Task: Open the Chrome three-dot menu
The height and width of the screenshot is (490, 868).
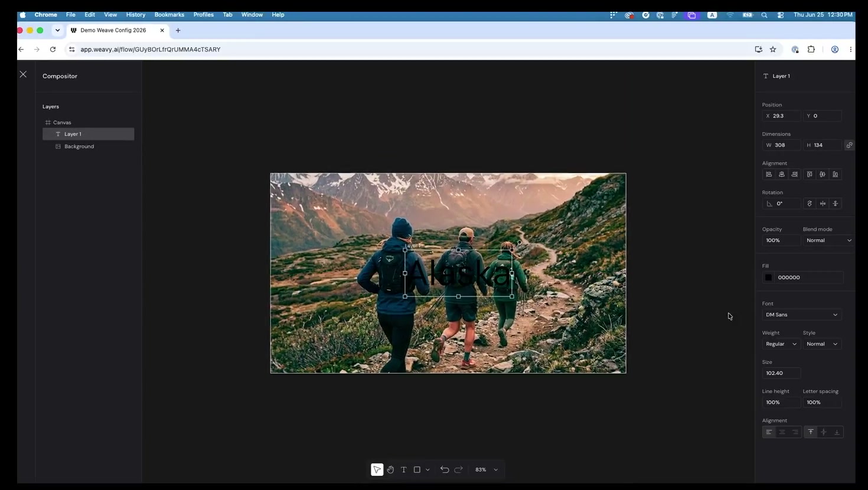Action: (850, 50)
